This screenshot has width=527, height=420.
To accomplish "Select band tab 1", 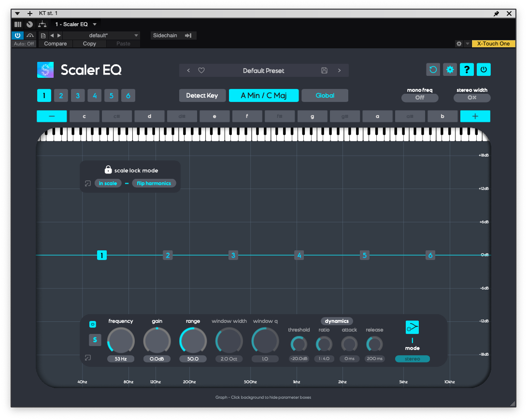I will [x=44, y=96].
